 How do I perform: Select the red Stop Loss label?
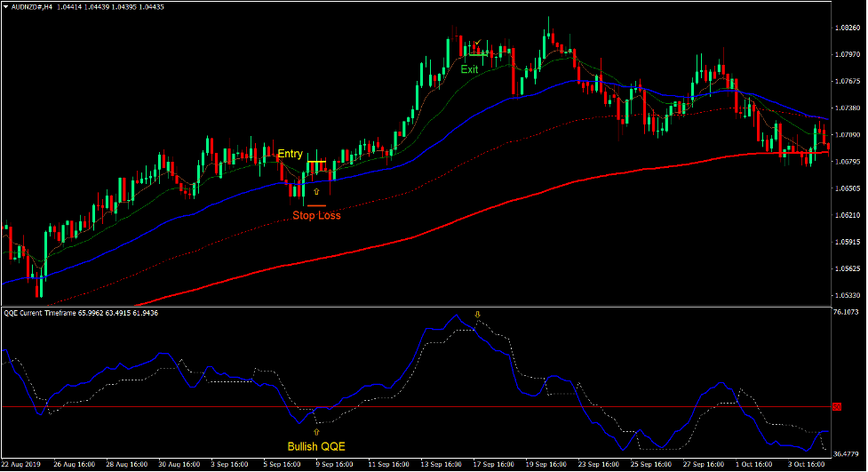coord(316,215)
